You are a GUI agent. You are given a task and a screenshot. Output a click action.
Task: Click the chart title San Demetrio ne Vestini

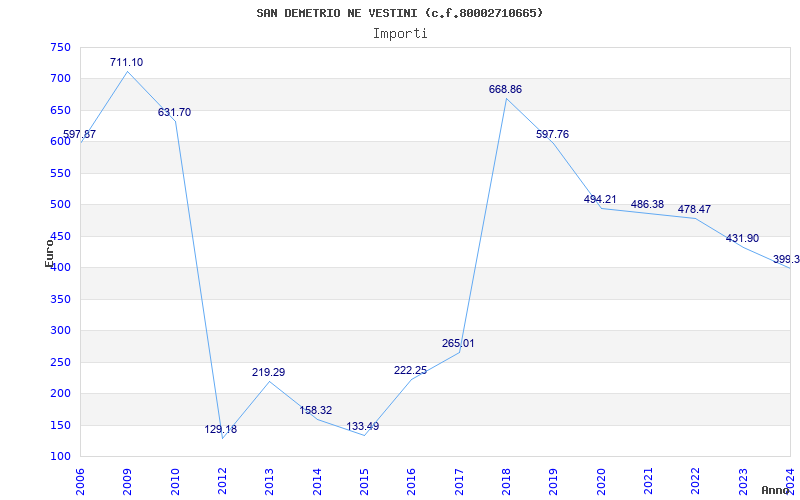point(399,13)
